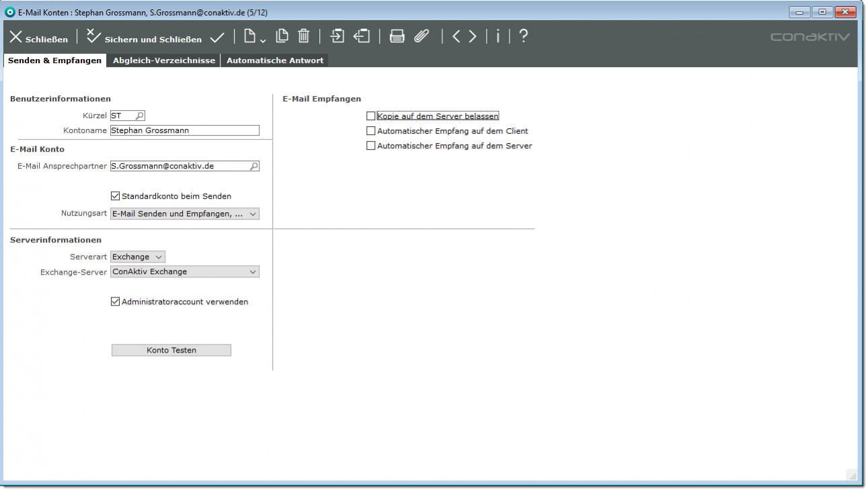Switch to Abgleich-Verzeichnisse tab
Image resolution: width=868 pixels, height=491 pixels.
coord(164,60)
